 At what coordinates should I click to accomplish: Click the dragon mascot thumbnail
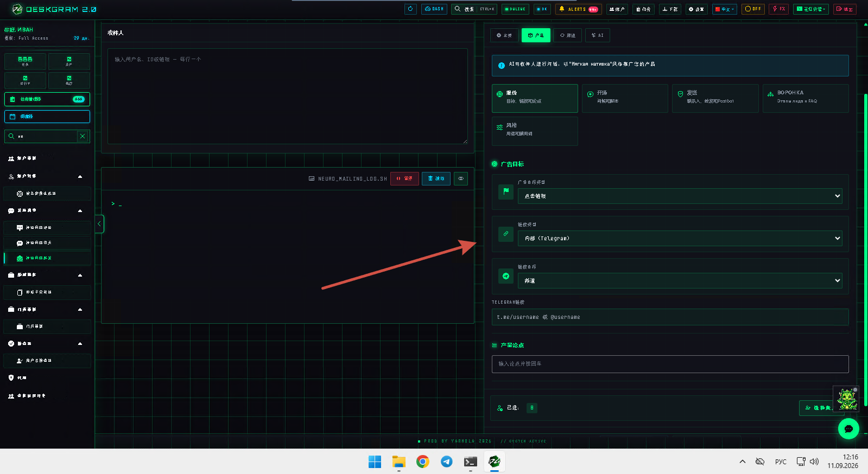click(846, 399)
